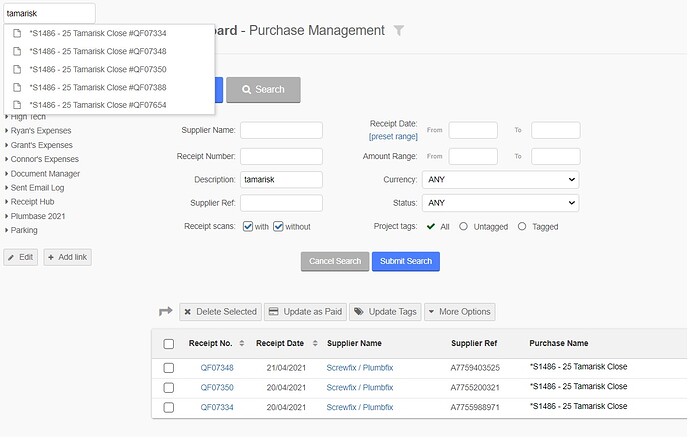Image resolution: width=690 pixels, height=448 pixels.
Task: Click the arrow icon left of Delete Selected
Action: tap(166, 312)
